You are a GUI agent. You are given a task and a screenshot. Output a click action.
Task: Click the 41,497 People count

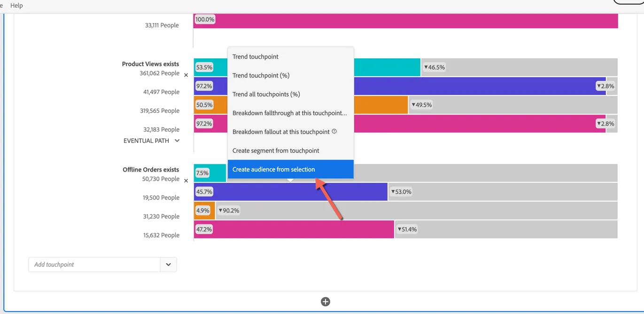[x=161, y=92]
